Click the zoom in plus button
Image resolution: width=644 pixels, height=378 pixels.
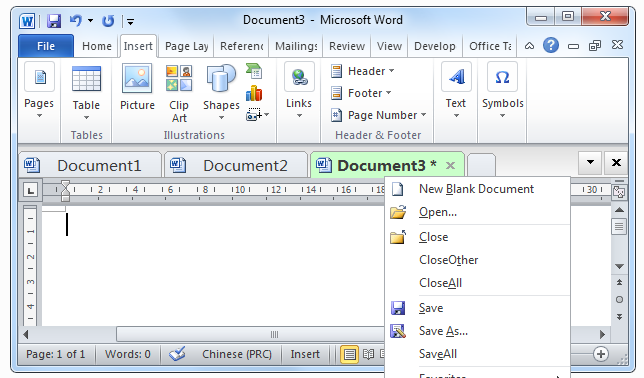(601, 354)
